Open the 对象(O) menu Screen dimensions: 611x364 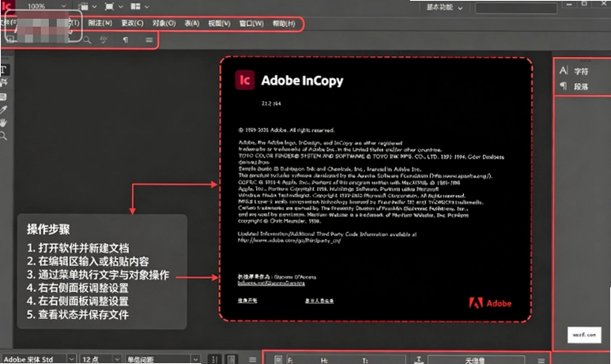pos(164,24)
